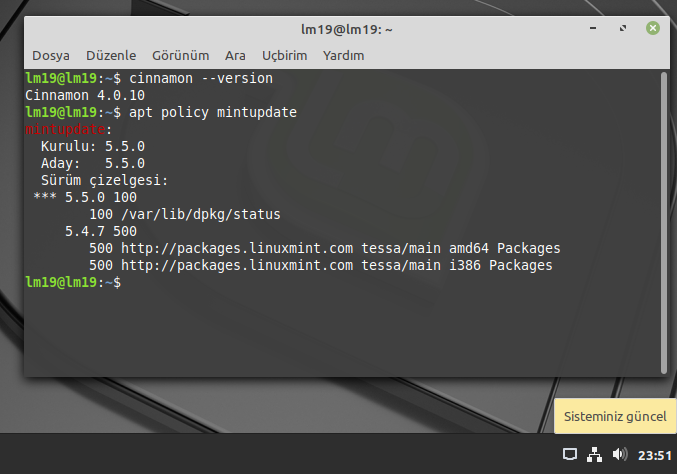Open the Görünüm menu
The image size is (677, 474).
pyautogui.click(x=180, y=56)
